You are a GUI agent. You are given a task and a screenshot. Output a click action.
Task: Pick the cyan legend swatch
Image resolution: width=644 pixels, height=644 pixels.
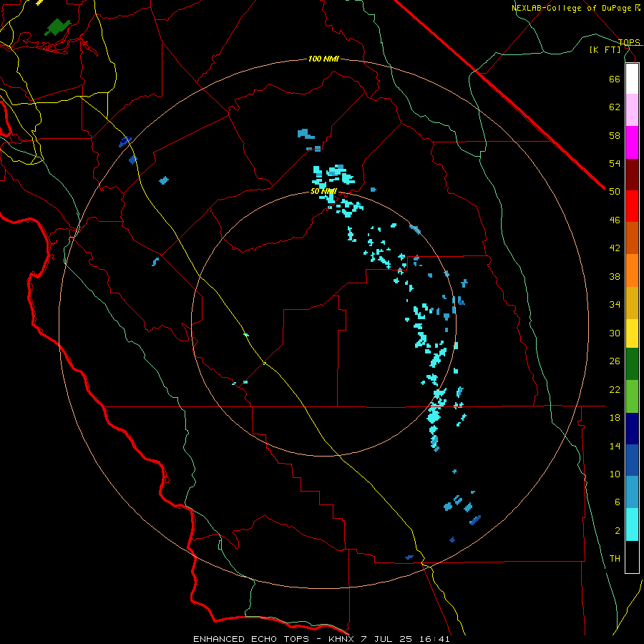pyautogui.click(x=632, y=525)
